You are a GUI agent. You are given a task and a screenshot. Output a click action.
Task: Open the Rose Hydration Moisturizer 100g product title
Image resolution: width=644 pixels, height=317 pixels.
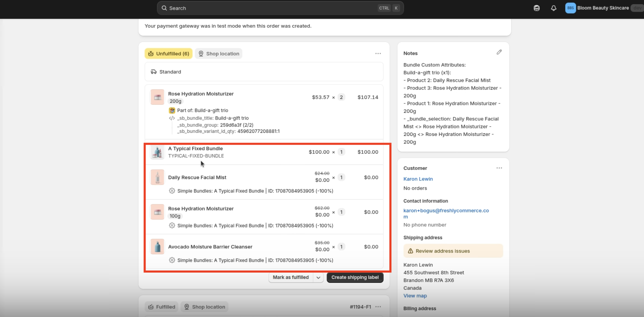pos(201,208)
